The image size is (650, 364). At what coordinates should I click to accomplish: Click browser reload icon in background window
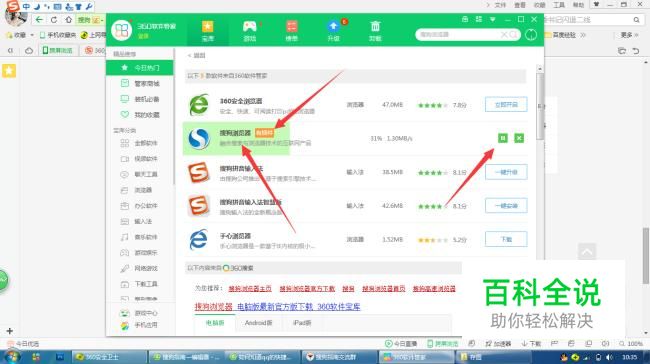(x=54, y=19)
